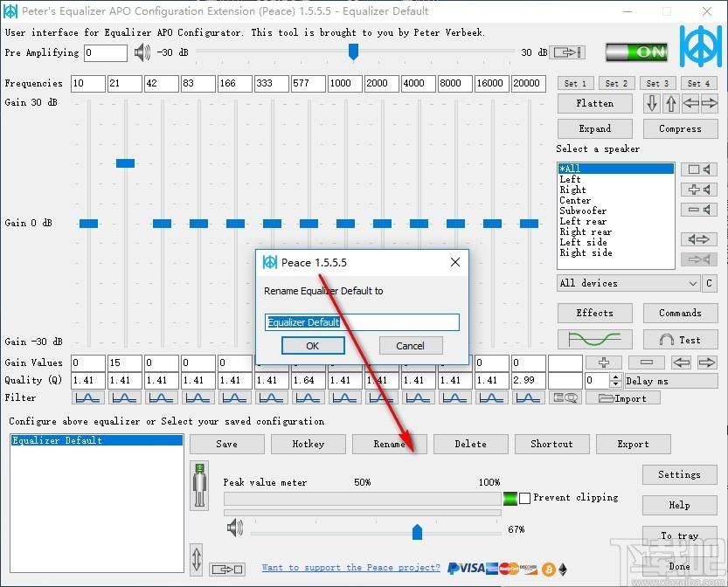Screen dimensions: 728x587
Task: Select the Set 1 preset
Action: click(x=575, y=84)
